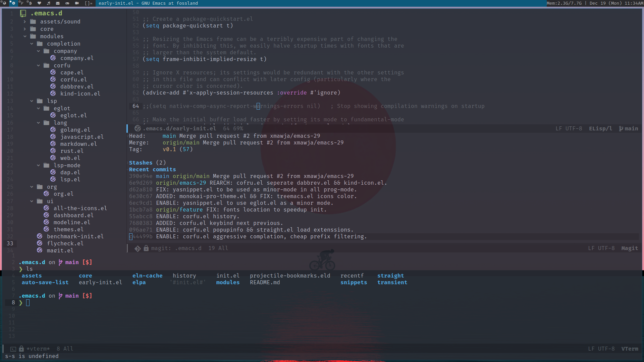Collapse the lsp folder chevron

coord(32,101)
